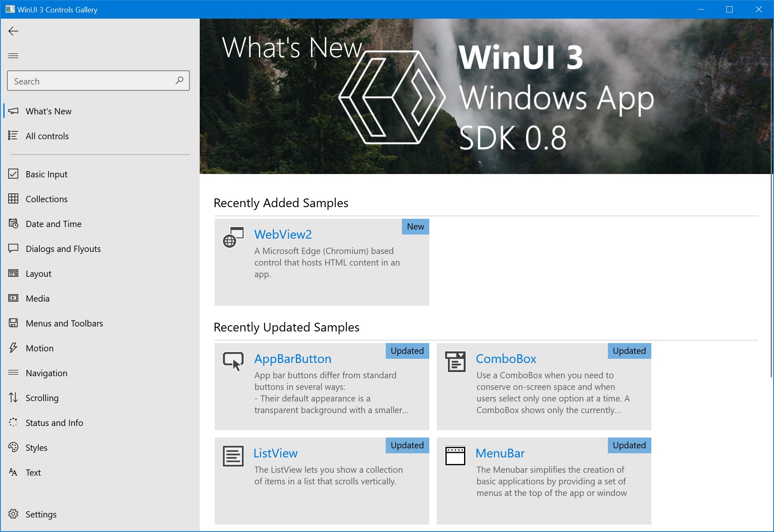Click the Date and Time calendar icon

(13, 223)
